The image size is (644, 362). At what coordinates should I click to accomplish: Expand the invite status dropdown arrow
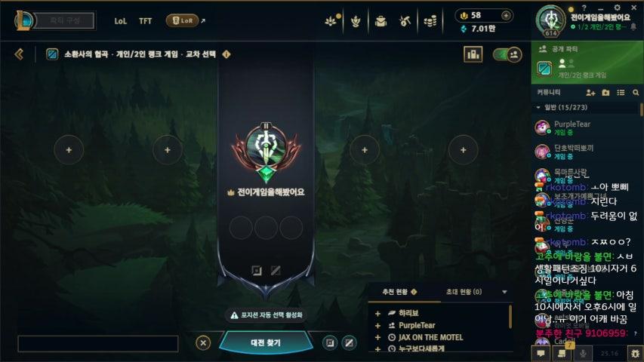coord(504,292)
